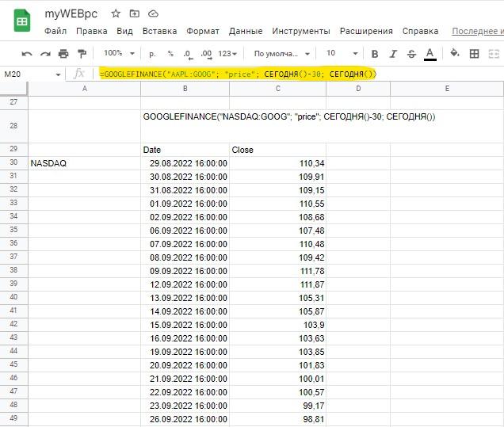
Task: Select cell with 15.09.2022 16:00:00
Action: click(185, 325)
